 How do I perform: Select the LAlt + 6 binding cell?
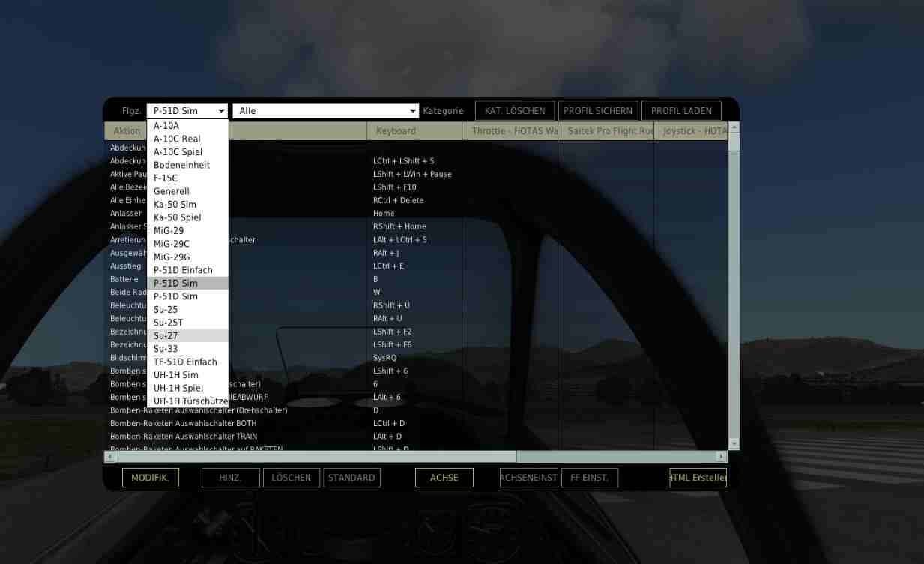click(414, 397)
